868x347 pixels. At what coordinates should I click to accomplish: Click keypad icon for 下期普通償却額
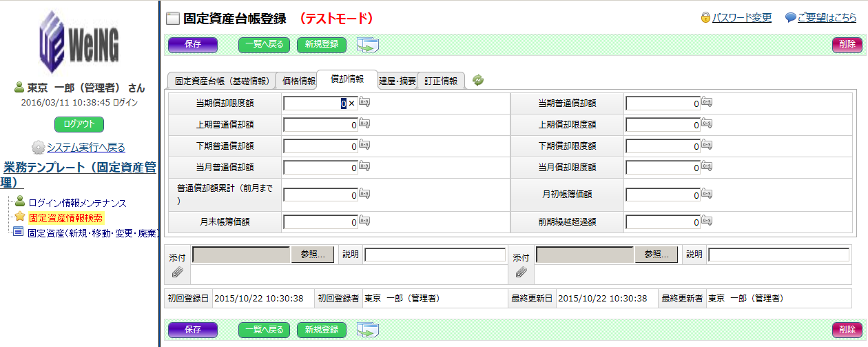tap(364, 146)
